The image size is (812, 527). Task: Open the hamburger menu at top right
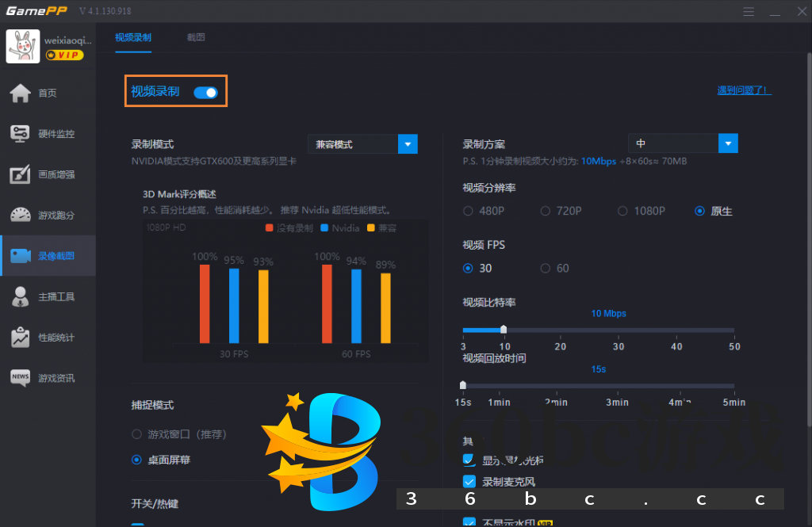[749, 11]
